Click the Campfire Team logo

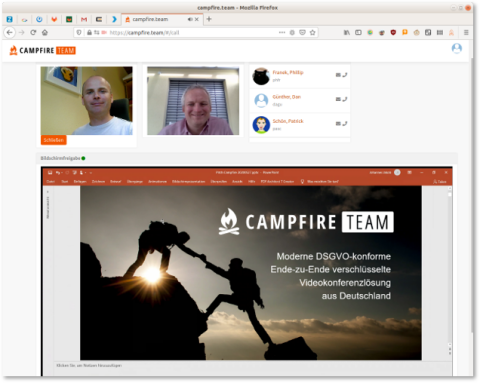[x=42, y=50]
